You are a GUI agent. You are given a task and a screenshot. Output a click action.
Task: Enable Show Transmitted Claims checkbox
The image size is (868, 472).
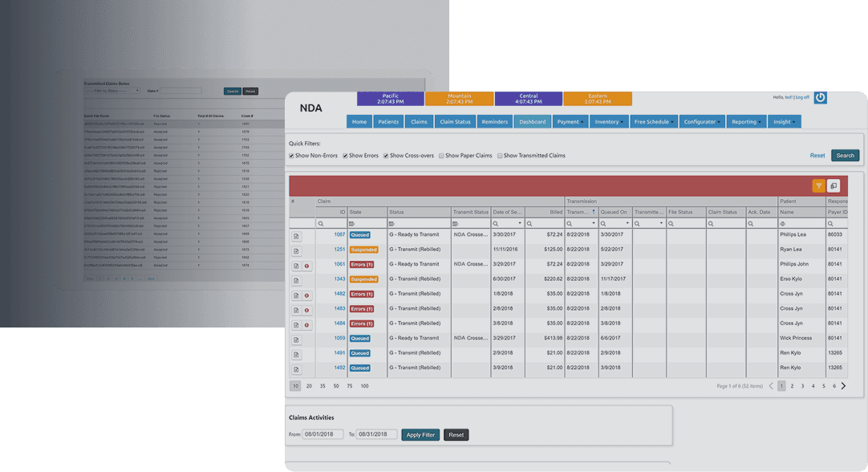coord(501,156)
